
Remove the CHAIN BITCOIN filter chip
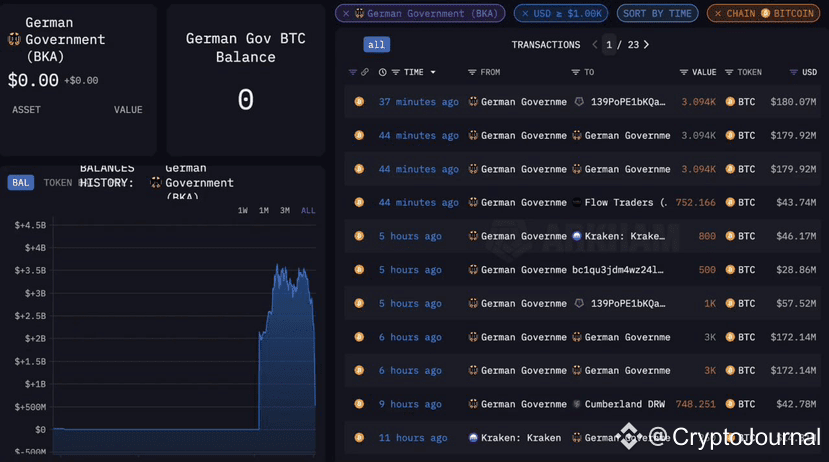717,14
